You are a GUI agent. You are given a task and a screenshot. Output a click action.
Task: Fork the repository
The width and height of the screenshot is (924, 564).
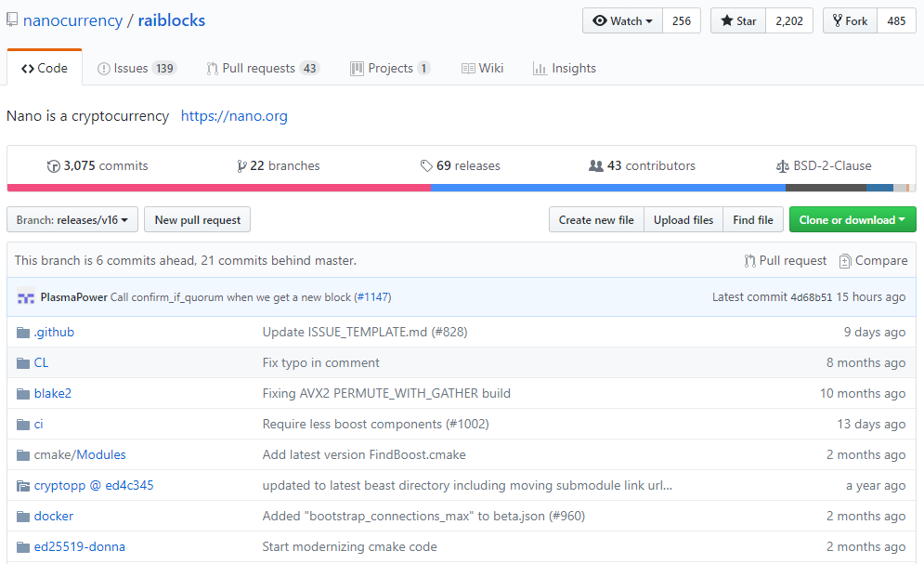850,20
